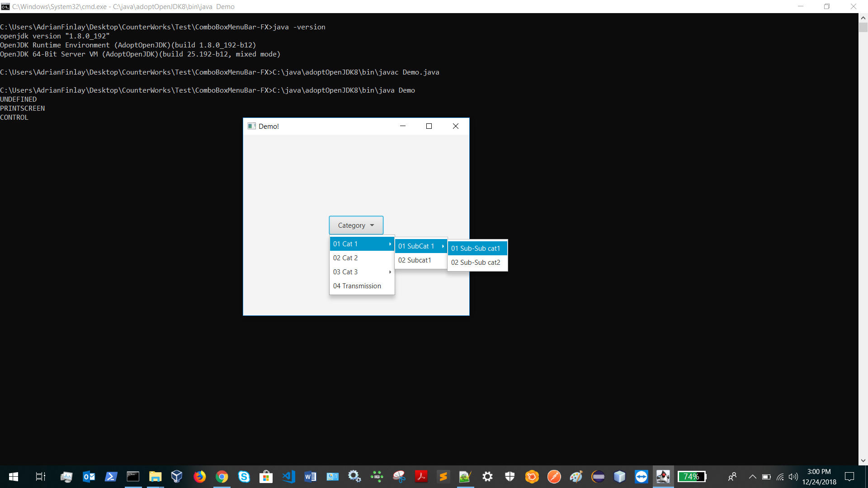Open the Windows Start menu

point(14,477)
